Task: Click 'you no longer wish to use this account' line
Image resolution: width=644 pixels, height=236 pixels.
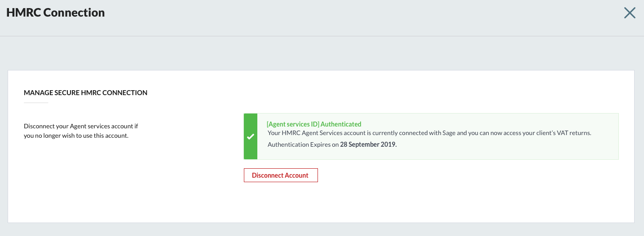Action: click(x=76, y=135)
